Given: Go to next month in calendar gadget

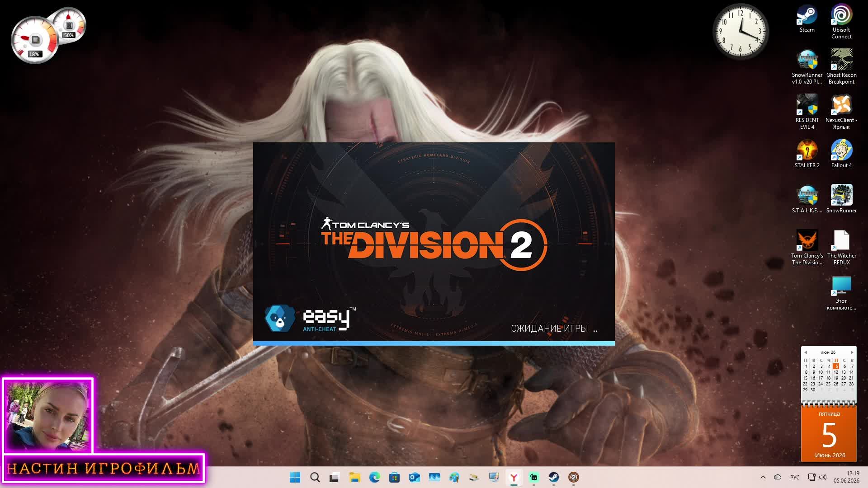Looking at the screenshot, I should click(852, 352).
